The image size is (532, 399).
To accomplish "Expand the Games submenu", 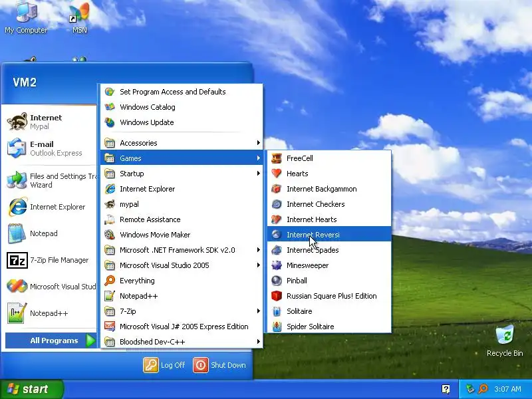I will click(x=182, y=158).
